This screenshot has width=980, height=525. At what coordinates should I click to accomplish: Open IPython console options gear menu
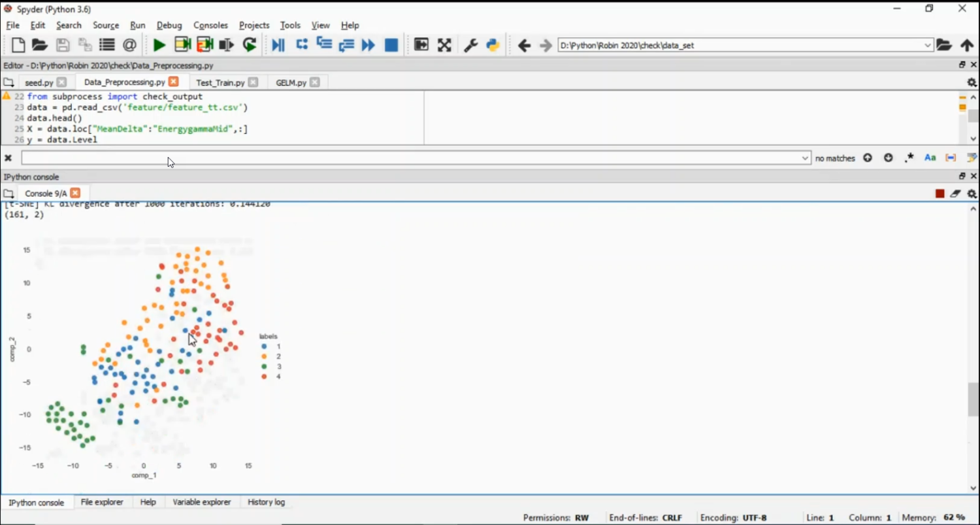coord(972,194)
